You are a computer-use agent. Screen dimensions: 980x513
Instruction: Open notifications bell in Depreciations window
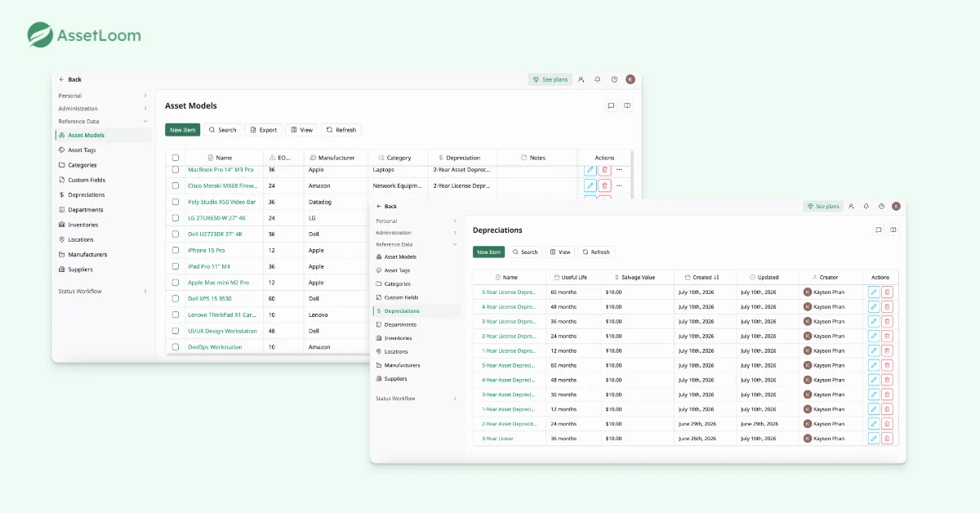866,207
